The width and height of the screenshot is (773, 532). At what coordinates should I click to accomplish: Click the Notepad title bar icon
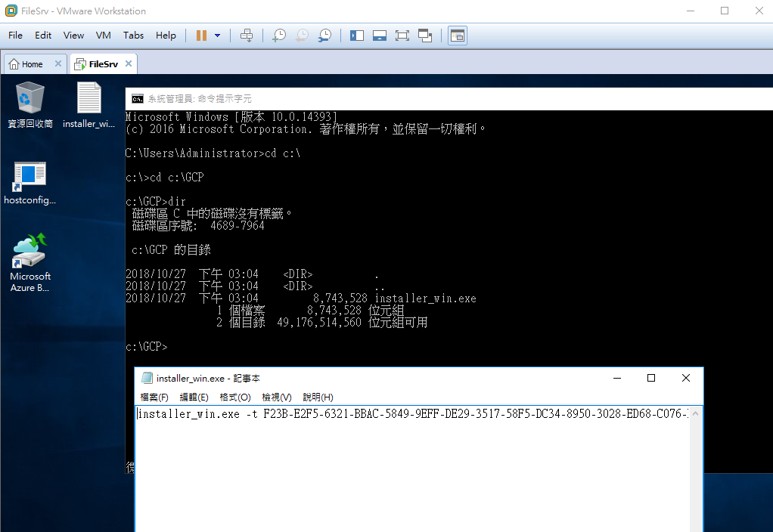(147, 378)
